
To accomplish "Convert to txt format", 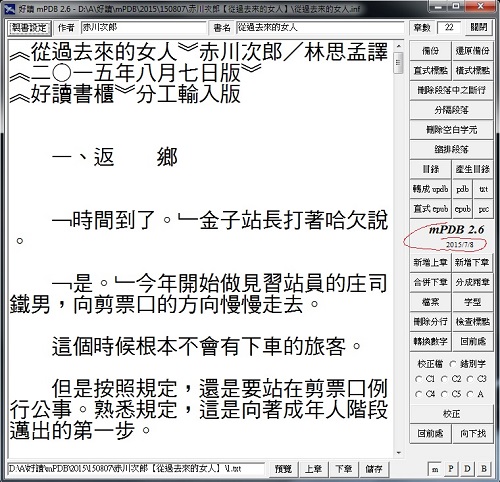I will 483,189.
